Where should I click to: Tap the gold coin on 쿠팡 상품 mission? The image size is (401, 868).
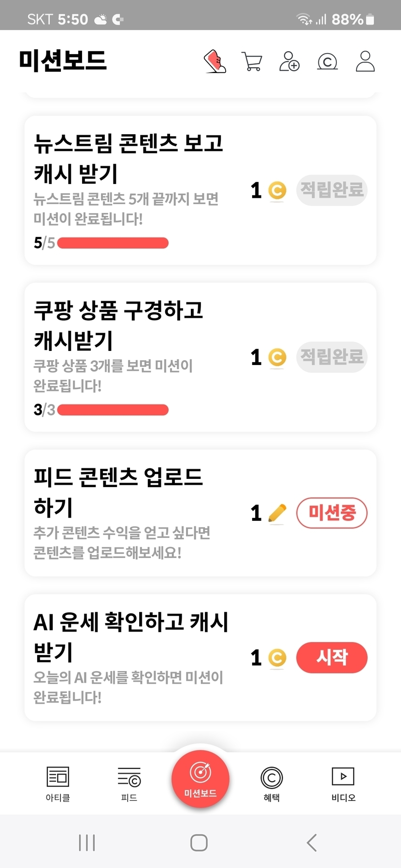point(277,358)
